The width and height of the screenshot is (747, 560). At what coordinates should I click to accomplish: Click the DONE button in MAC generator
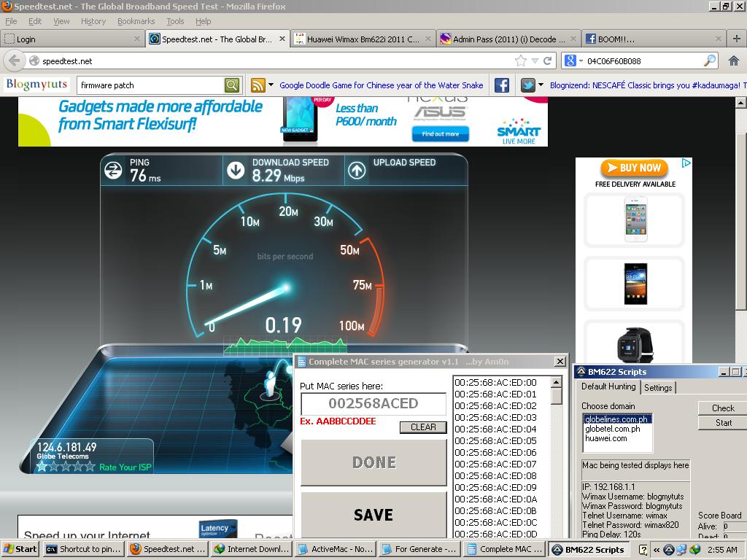[x=374, y=462]
